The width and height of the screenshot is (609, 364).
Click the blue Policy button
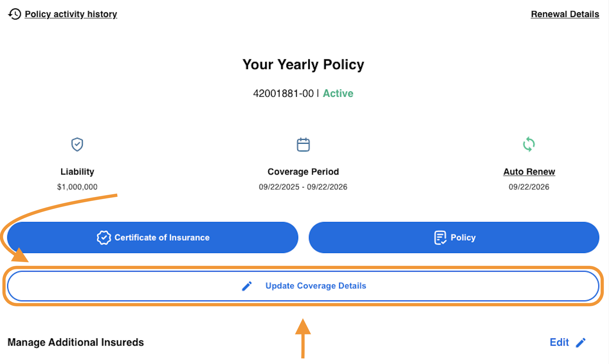point(453,237)
